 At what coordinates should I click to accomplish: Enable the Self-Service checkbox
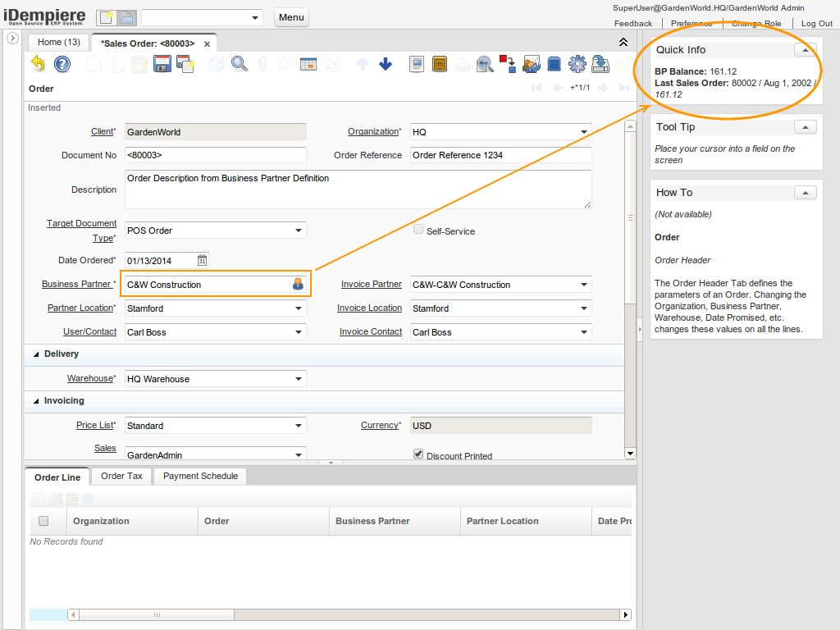click(418, 231)
